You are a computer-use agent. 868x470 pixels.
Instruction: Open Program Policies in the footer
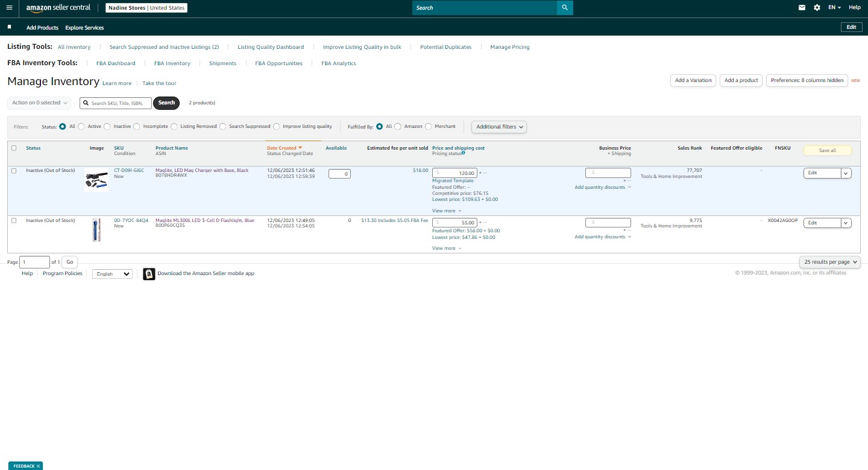pos(63,273)
